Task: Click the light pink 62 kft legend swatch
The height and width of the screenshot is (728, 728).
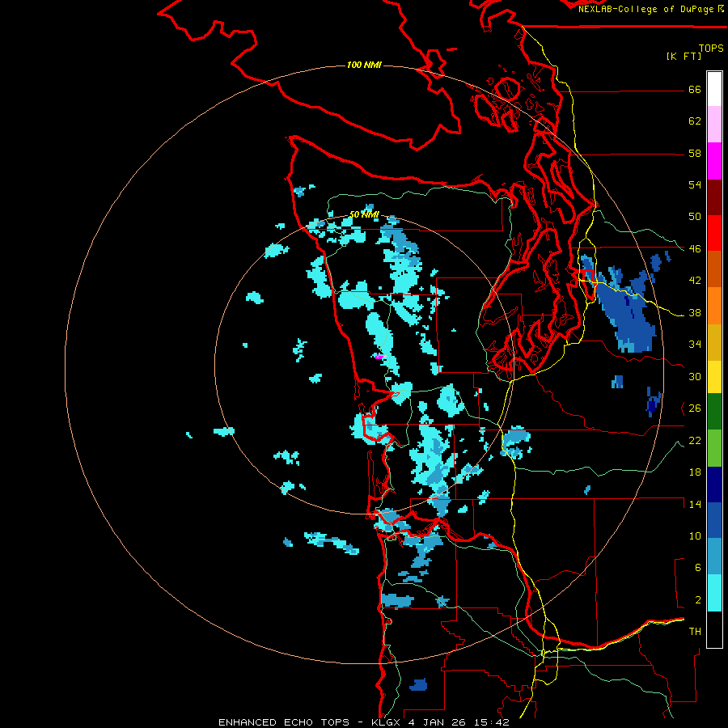Action: click(714, 125)
